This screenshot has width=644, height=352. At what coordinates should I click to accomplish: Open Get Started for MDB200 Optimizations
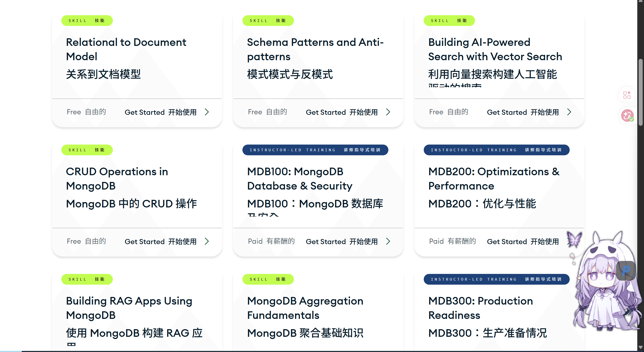523,241
